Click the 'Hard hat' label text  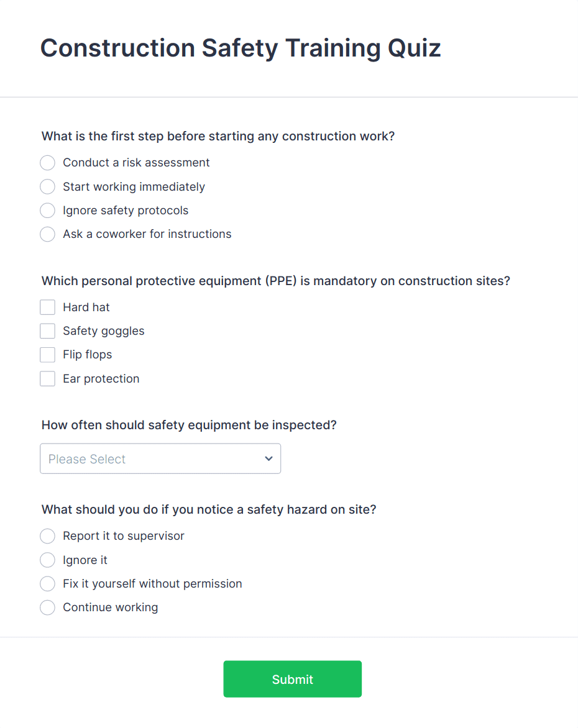click(86, 307)
